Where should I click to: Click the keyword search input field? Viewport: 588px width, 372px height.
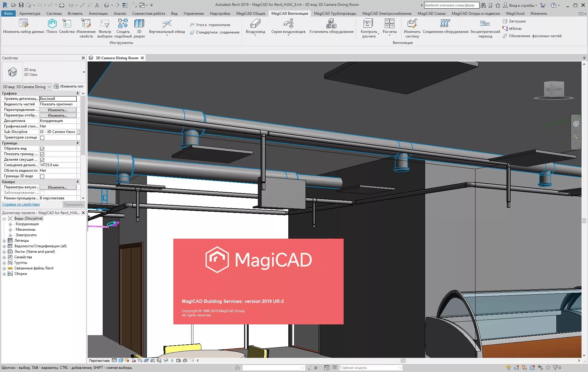click(x=451, y=5)
